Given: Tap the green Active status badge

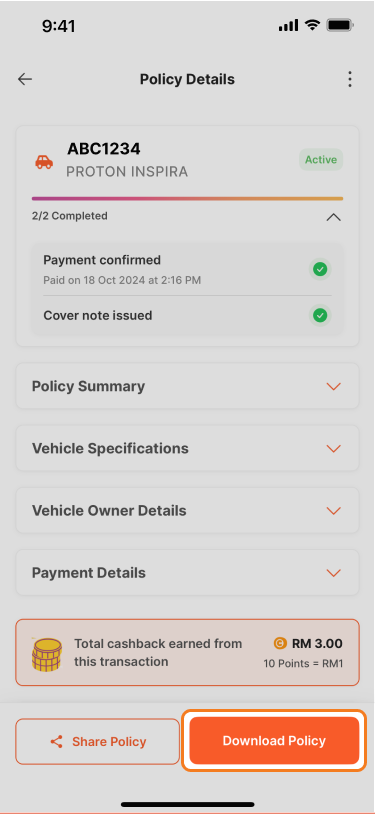Looking at the screenshot, I should coord(321,160).
